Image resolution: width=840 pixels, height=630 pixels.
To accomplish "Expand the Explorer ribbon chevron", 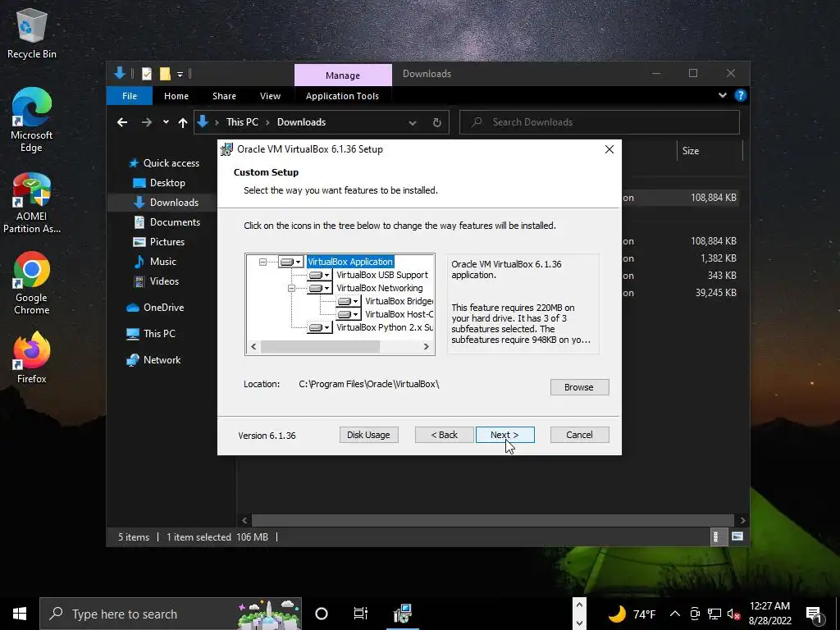I will (x=723, y=95).
